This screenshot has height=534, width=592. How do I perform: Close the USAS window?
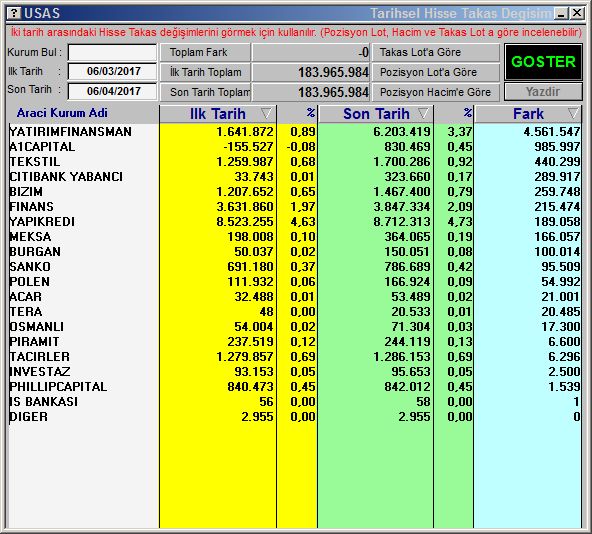tap(577, 14)
